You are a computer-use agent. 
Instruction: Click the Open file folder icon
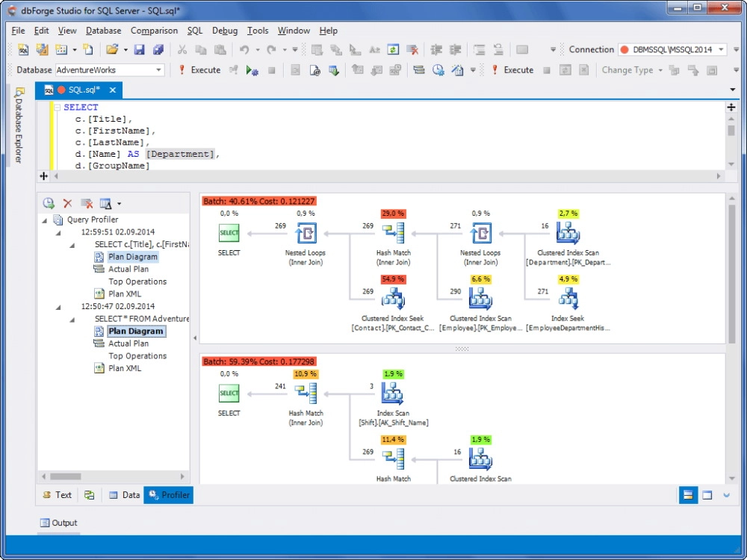coord(111,50)
